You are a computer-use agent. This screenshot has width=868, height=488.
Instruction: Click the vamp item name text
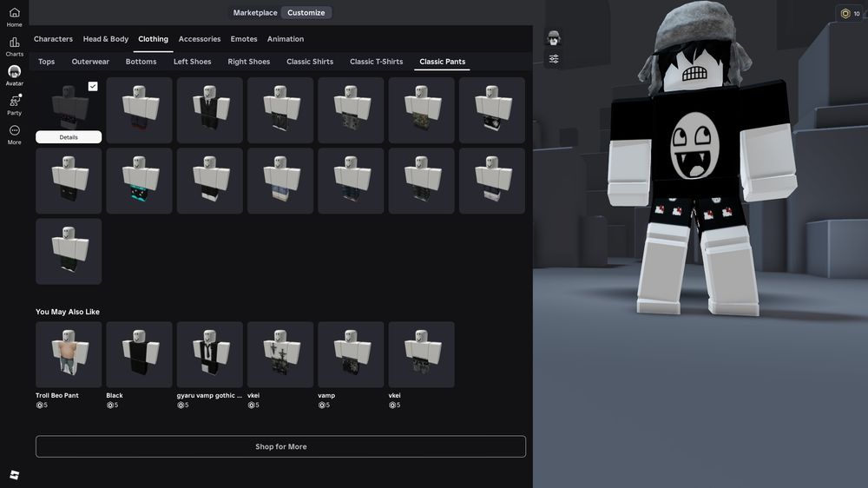click(326, 395)
